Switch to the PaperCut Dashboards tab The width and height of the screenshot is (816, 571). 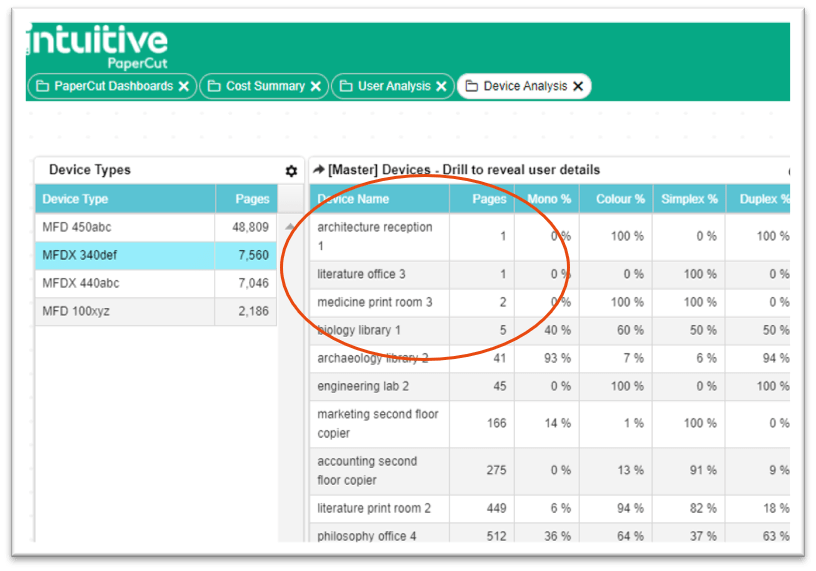click(113, 86)
